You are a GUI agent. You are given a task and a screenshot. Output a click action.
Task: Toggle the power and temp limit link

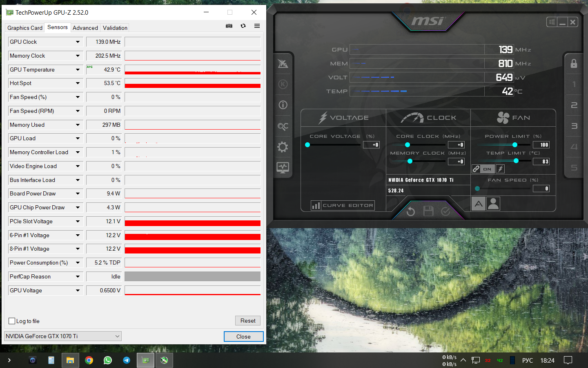(476, 169)
